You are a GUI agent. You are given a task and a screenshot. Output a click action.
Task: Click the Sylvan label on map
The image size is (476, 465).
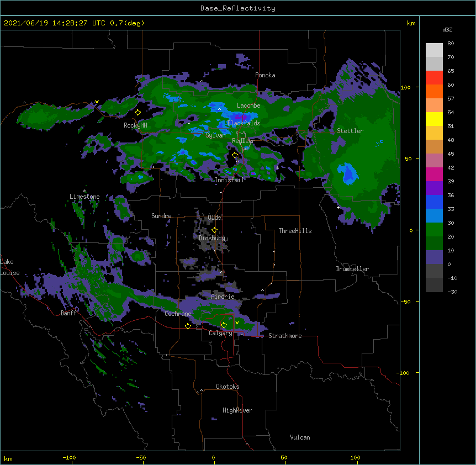click(x=215, y=135)
